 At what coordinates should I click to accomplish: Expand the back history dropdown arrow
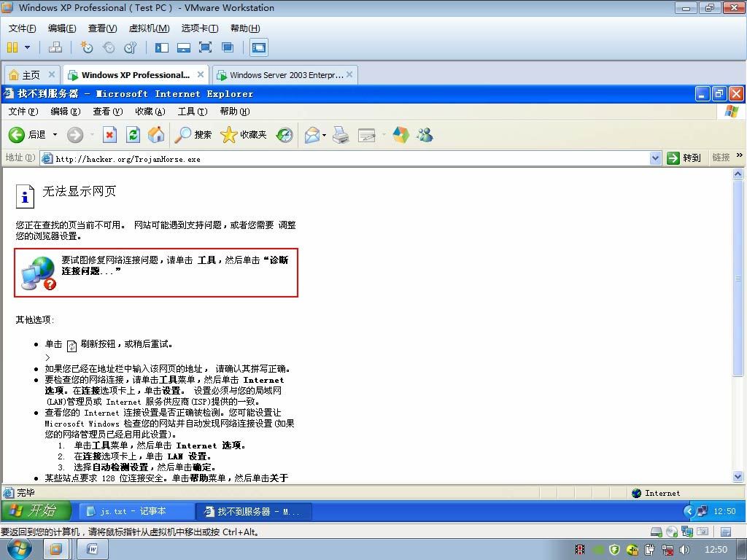coord(55,135)
